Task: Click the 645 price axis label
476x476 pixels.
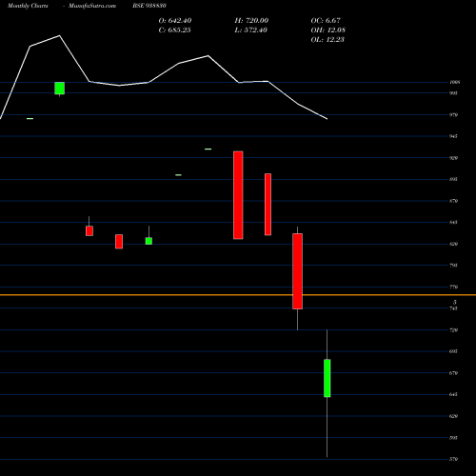Action: 454,394
